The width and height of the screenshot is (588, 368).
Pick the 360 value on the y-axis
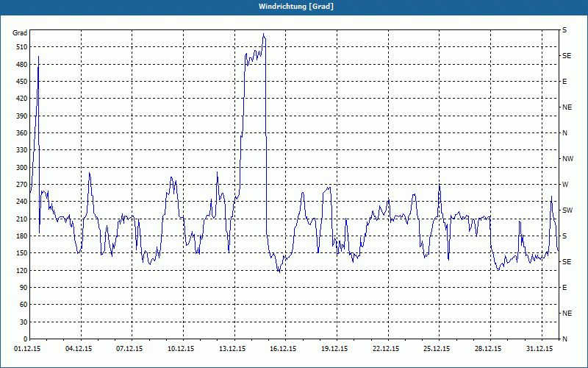pos(21,133)
